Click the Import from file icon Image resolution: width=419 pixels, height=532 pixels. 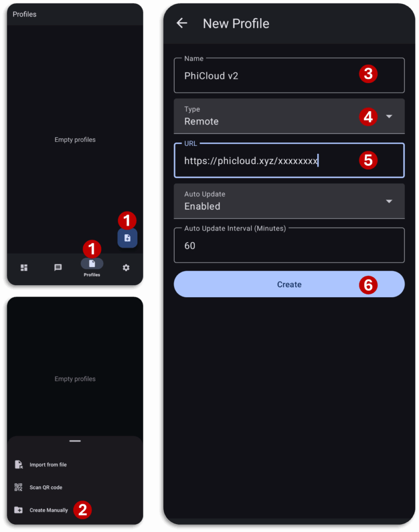point(19,464)
